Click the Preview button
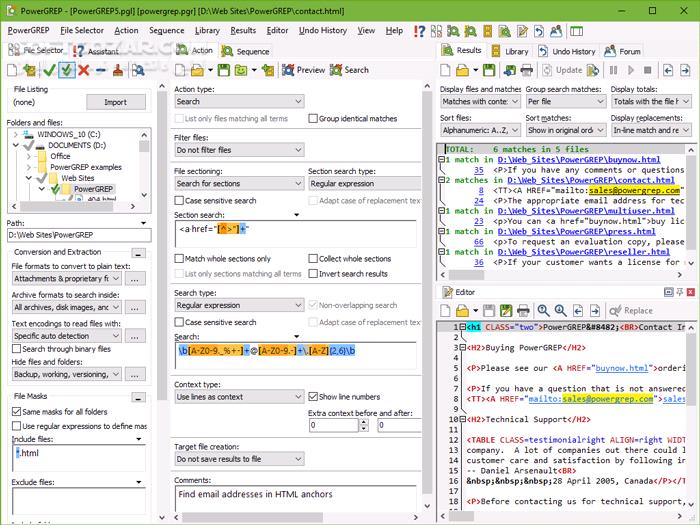700x525 pixels. pyautogui.click(x=304, y=70)
